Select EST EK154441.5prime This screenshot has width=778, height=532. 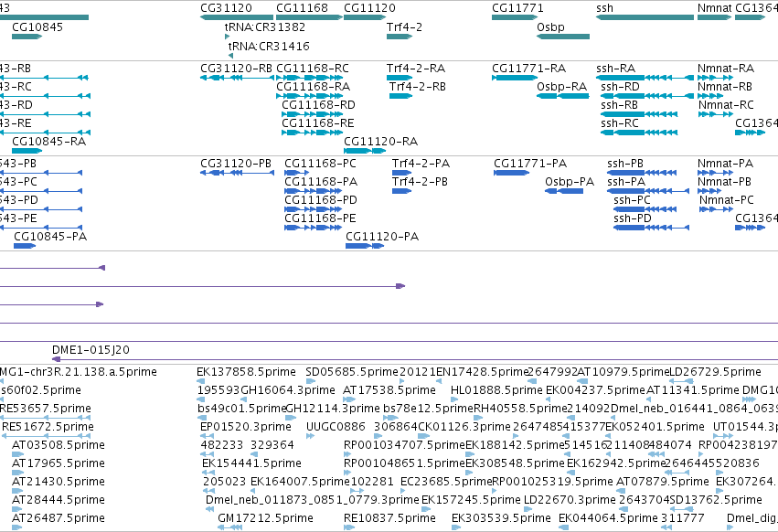click(x=251, y=464)
